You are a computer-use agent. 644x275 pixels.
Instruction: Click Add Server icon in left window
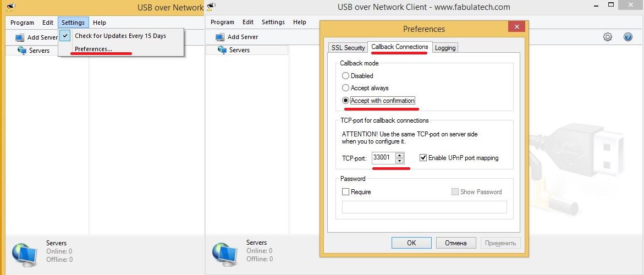tap(20, 38)
